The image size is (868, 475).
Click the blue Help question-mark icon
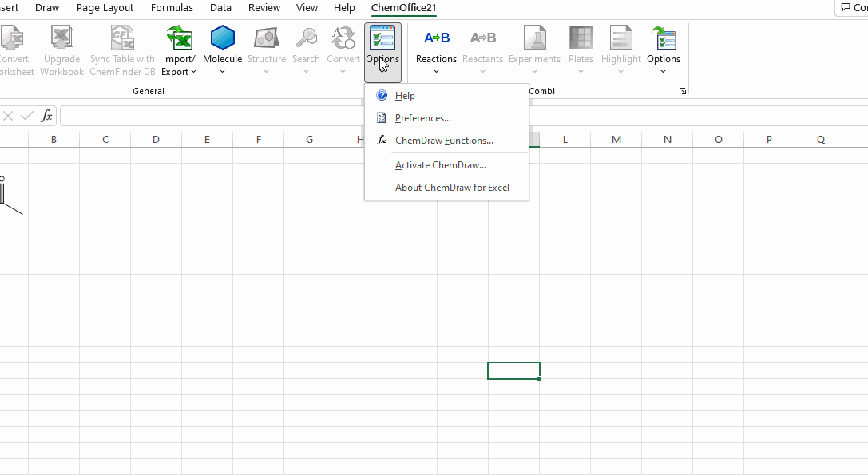click(x=382, y=95)
